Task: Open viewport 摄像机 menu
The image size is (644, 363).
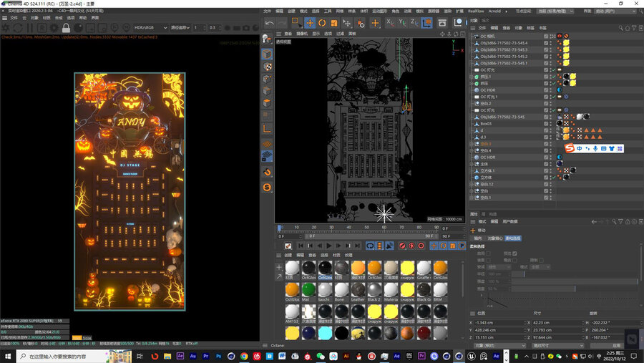Action: tap(302, 34)
